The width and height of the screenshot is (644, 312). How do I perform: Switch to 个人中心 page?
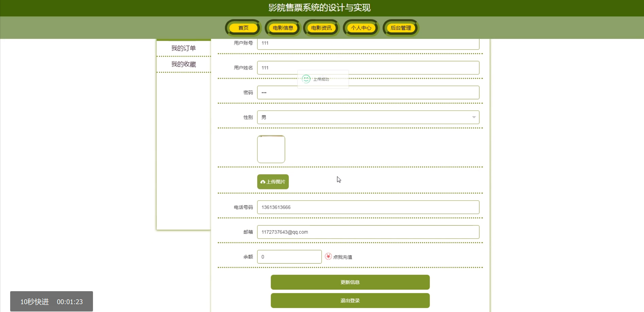pos(361,28)
